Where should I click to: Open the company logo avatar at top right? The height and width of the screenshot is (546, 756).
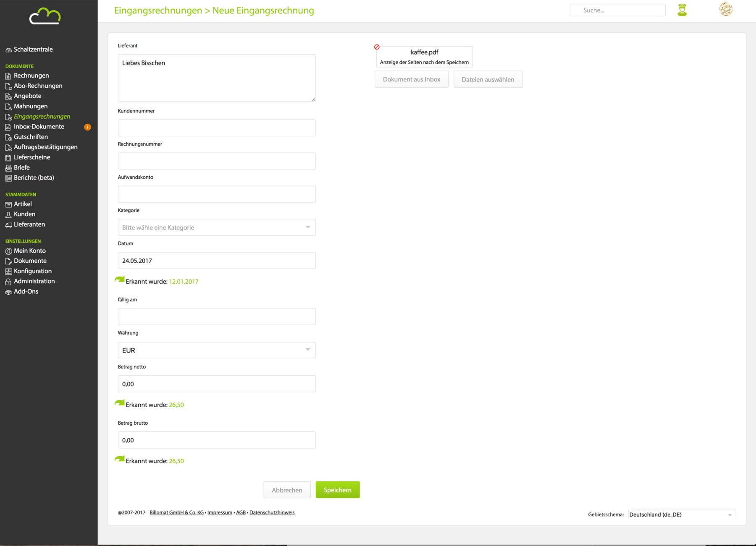point(726,9)
